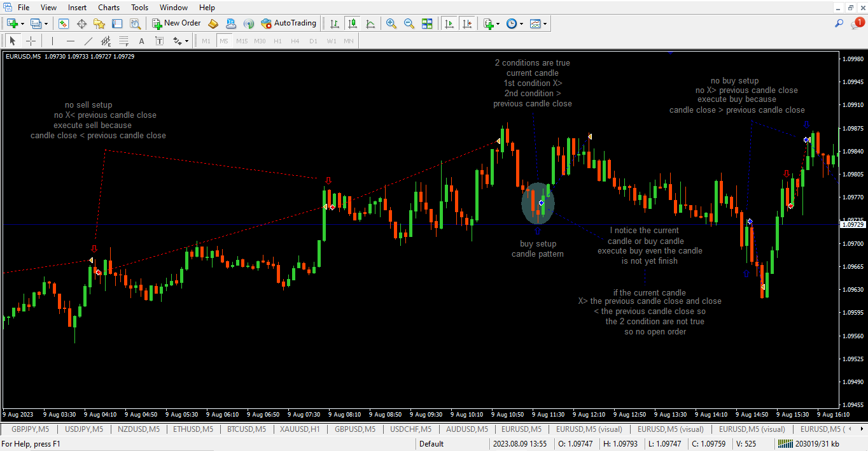Switch chart to candlesticks mode
868x451 pixels.
353,24
